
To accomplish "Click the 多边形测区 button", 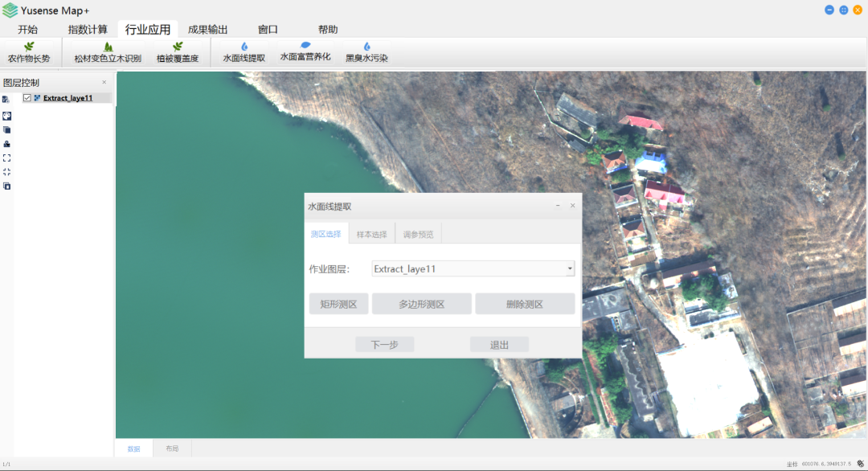I will [x=421, y=305].
